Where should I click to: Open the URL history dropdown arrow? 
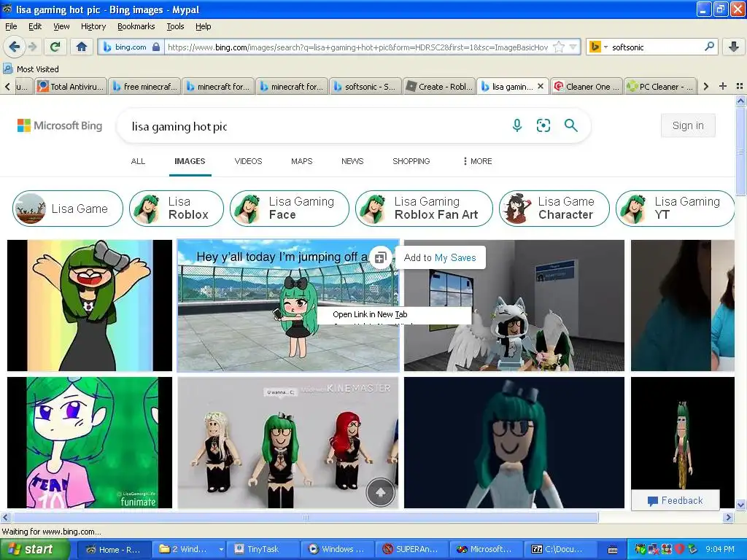coord(573,47)
